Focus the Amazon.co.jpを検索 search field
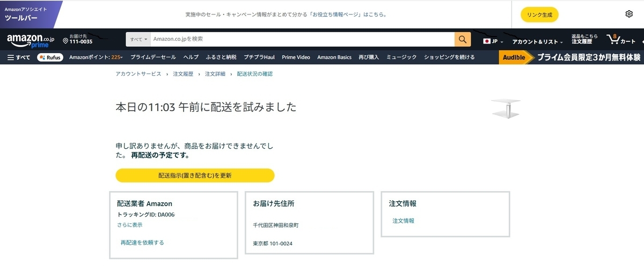Image resolution: width=644 pixels, height=277 pixels. (302, 39)
